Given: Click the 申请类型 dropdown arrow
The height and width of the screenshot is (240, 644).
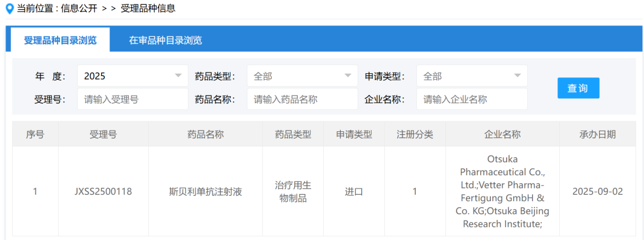Looking at the screenshot, I should pos(517,76).
